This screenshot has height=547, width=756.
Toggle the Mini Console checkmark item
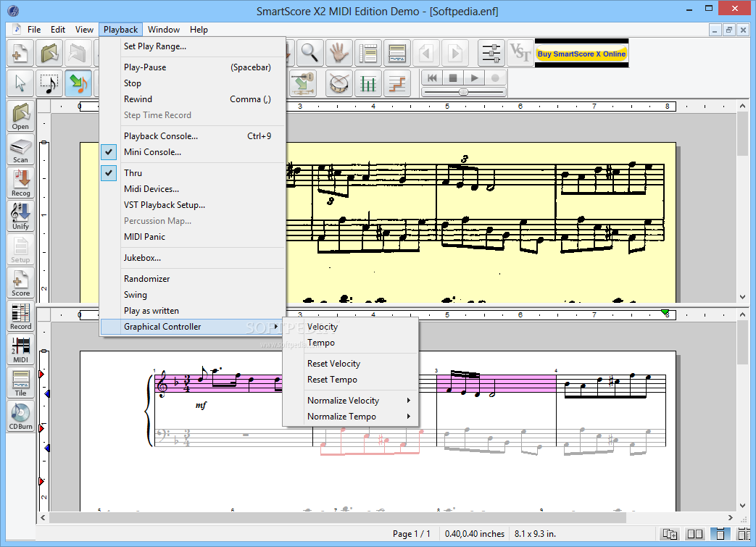192,152
